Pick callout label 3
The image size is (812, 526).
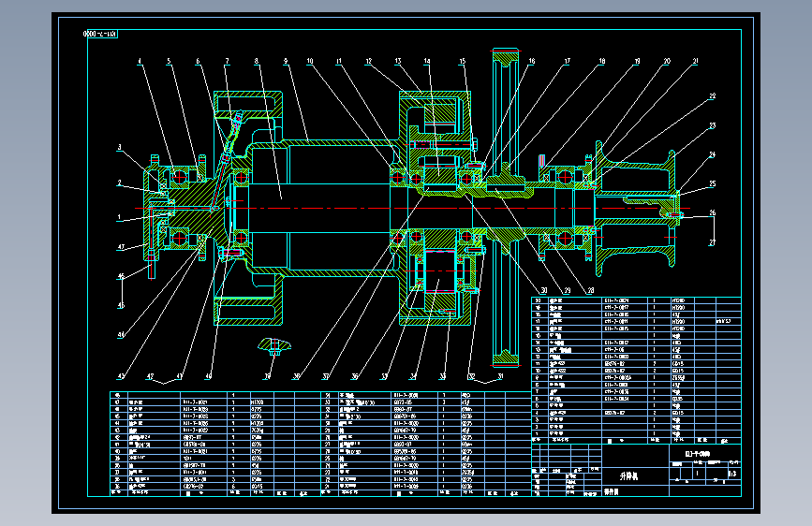coord(119,147)
